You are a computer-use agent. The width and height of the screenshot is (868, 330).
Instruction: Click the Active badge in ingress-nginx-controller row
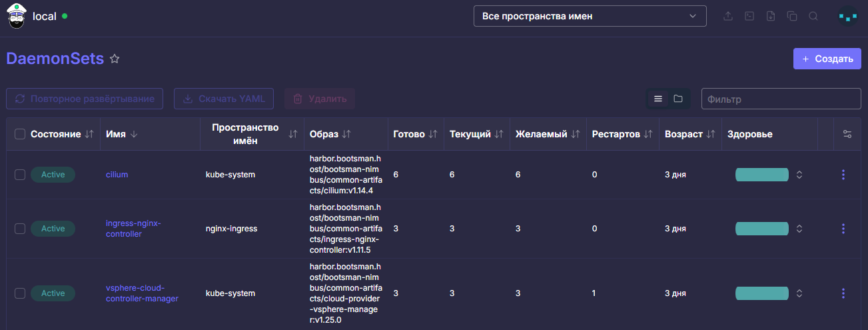[x=53, y=229]
